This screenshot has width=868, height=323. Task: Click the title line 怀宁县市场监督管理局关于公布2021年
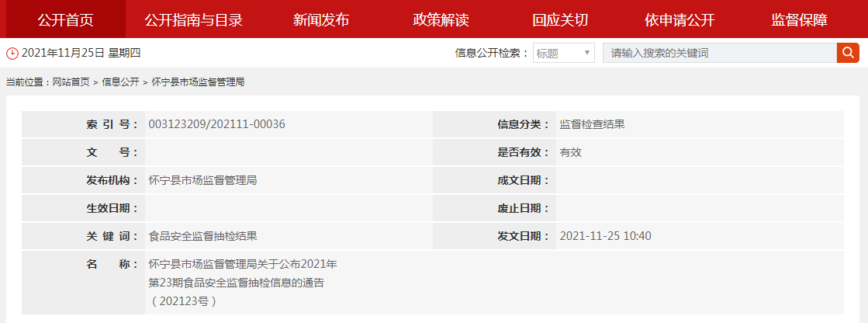(x=243, y=264)
